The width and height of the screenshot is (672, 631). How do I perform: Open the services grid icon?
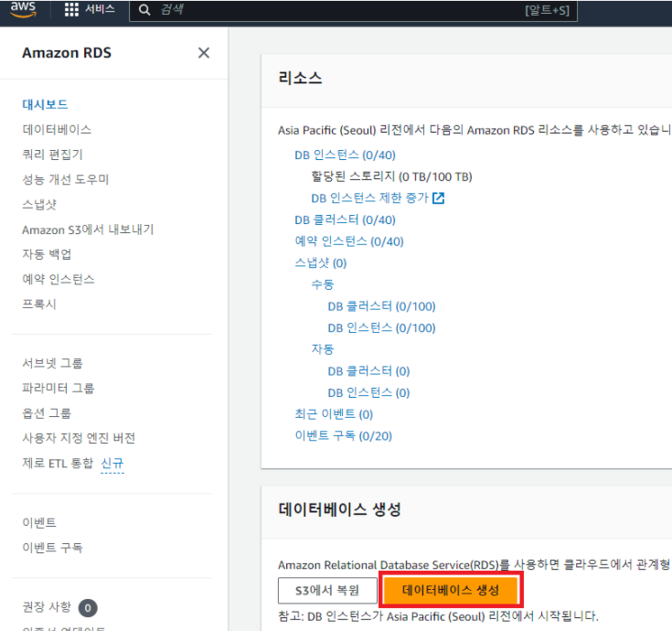click(x=71, y=9)
